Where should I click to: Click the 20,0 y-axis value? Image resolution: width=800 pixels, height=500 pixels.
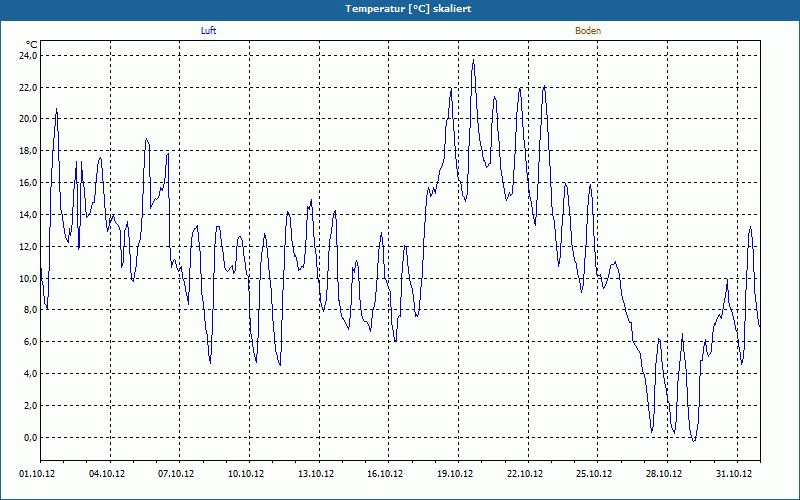[x=28, y=119]
